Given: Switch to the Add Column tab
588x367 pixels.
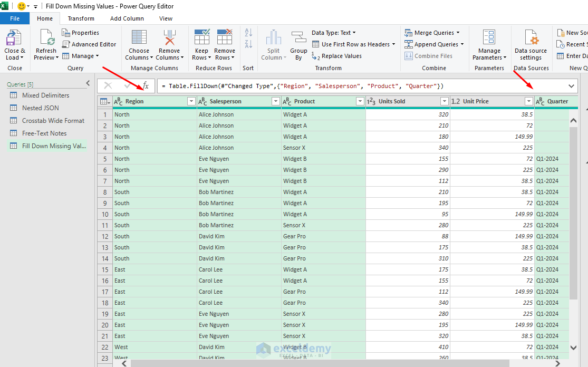Looking at the screenshot, I should [x=127, y=18].
